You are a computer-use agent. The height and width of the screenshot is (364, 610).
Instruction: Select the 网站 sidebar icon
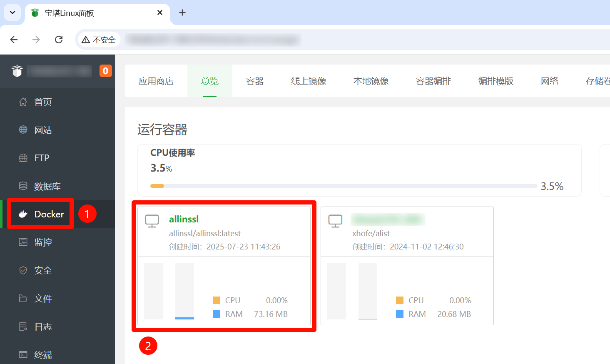[43, 130]
